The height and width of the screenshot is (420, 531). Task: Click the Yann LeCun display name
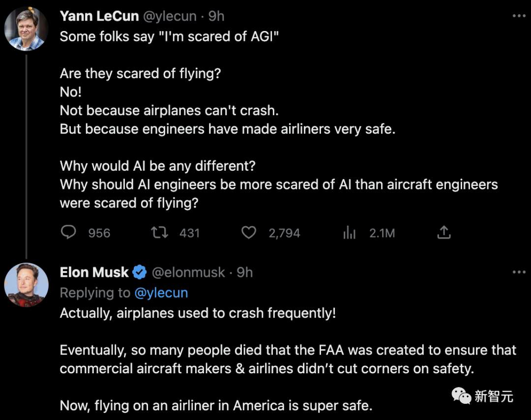[x=99, y=16]
